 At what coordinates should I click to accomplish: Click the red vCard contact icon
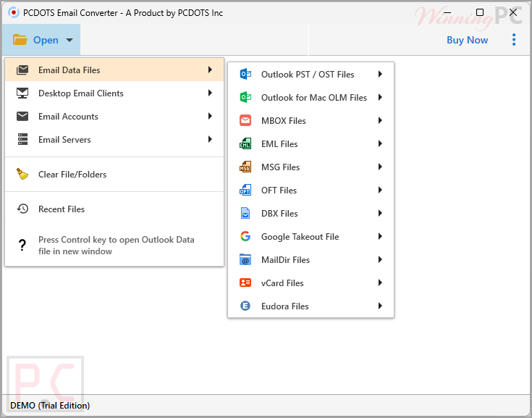pyautogui.click(x=245, y=283)
